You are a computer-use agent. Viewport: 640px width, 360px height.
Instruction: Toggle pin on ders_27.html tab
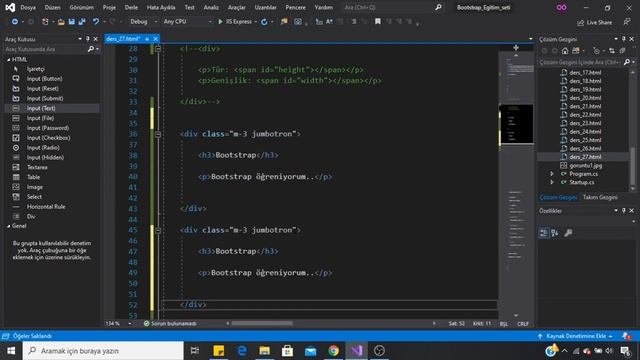point(147,39)
